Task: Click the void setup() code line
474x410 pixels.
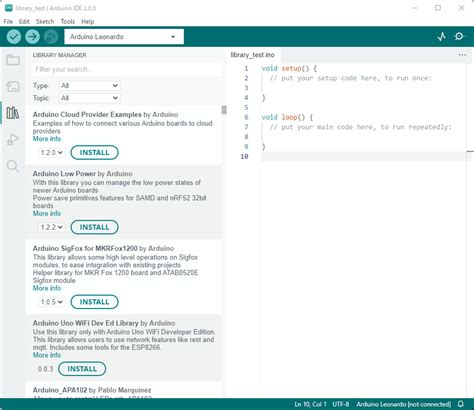Action: coord(289,68)
